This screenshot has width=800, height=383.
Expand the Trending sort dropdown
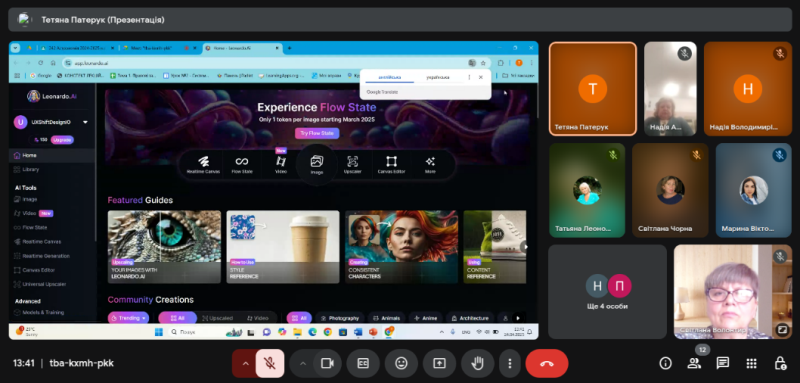128,318
